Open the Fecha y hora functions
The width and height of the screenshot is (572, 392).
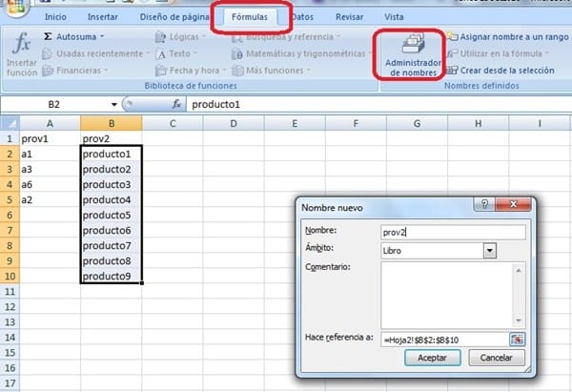[190, 71]
